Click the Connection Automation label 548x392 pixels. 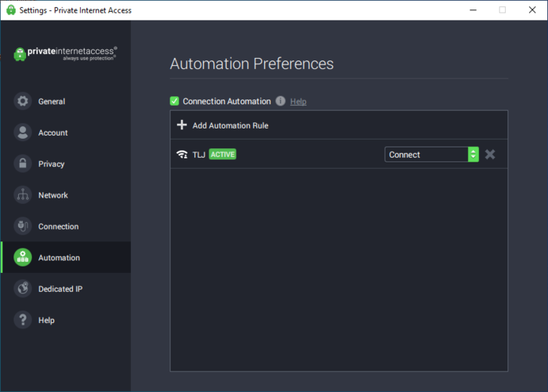tap(227, 101)
